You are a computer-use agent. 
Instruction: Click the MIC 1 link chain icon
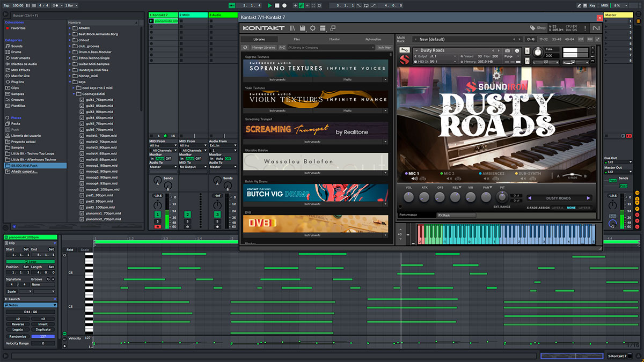[423, 179]
